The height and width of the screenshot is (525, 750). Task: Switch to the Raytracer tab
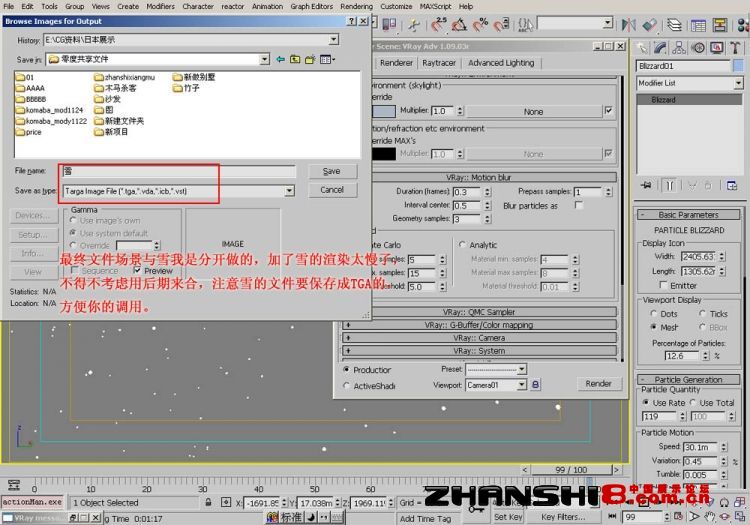pos(439,63)
